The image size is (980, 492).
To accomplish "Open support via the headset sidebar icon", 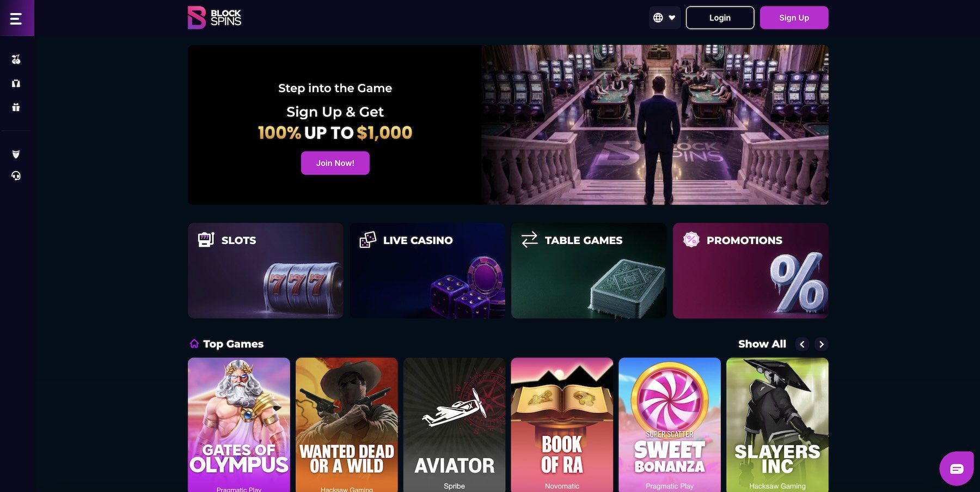I will (x=16, y=175).
